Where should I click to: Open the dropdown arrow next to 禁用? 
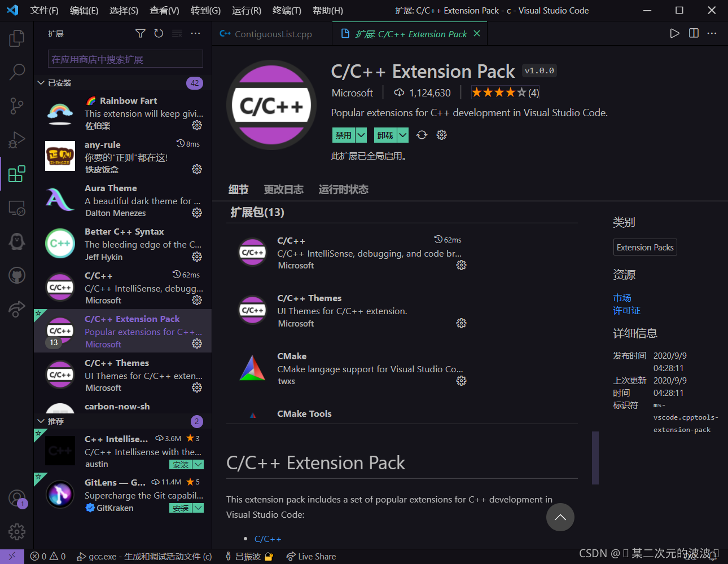point(361,135)
